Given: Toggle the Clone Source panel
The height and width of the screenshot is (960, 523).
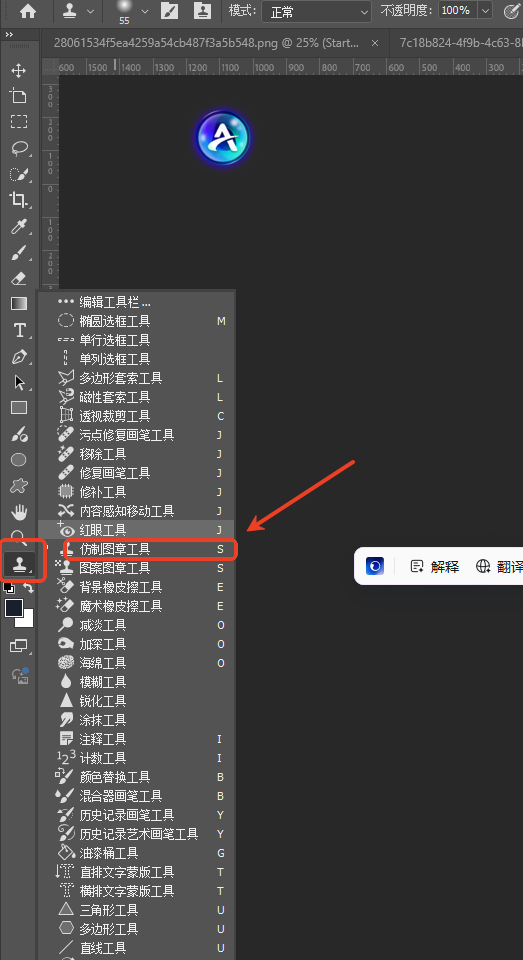Looking at the screenshot, I should (201, 11).
